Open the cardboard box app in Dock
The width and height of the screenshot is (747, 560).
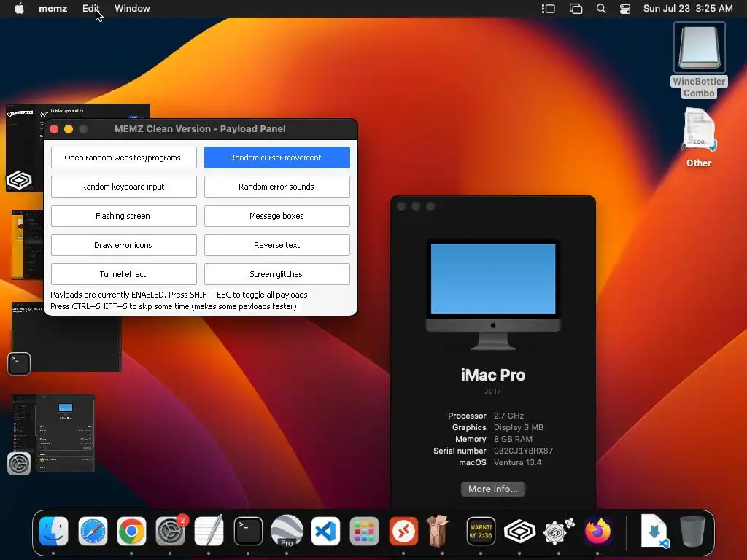[438, 530]
